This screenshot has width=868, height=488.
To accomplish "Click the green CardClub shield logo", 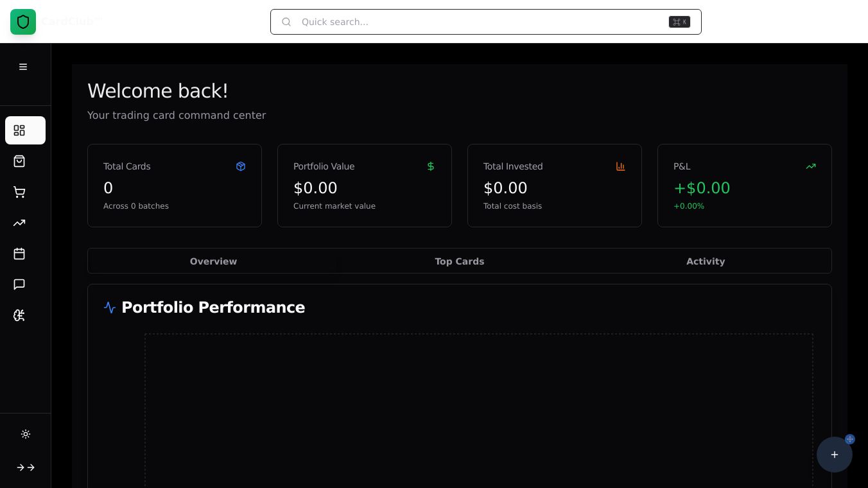I will coord(23,22).
